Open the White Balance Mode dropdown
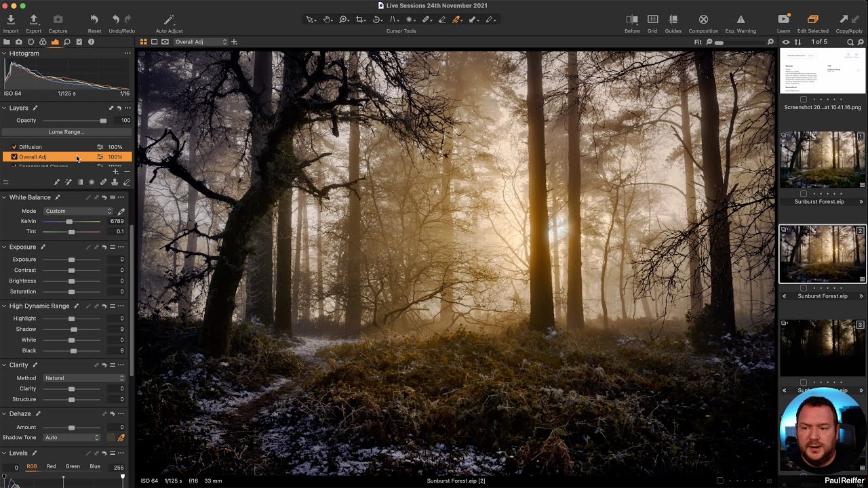This screenshot has height=488, width=868. point(78,211)
